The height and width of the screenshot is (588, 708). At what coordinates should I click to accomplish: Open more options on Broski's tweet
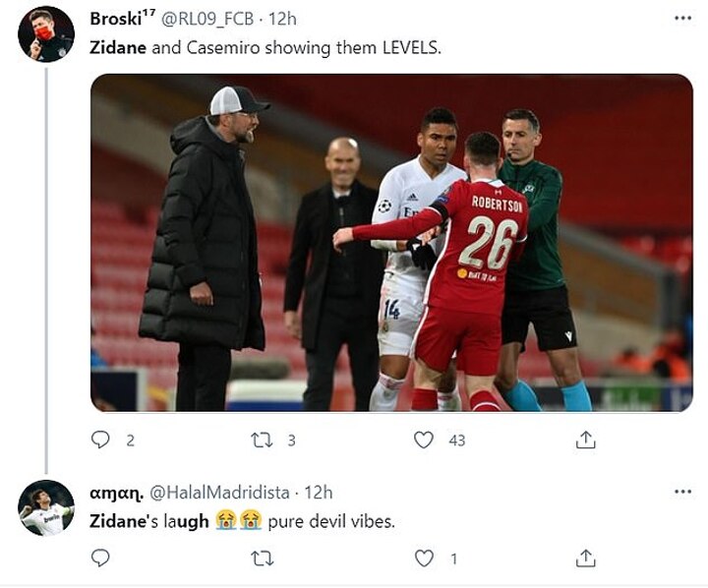[x=682, y=18]
